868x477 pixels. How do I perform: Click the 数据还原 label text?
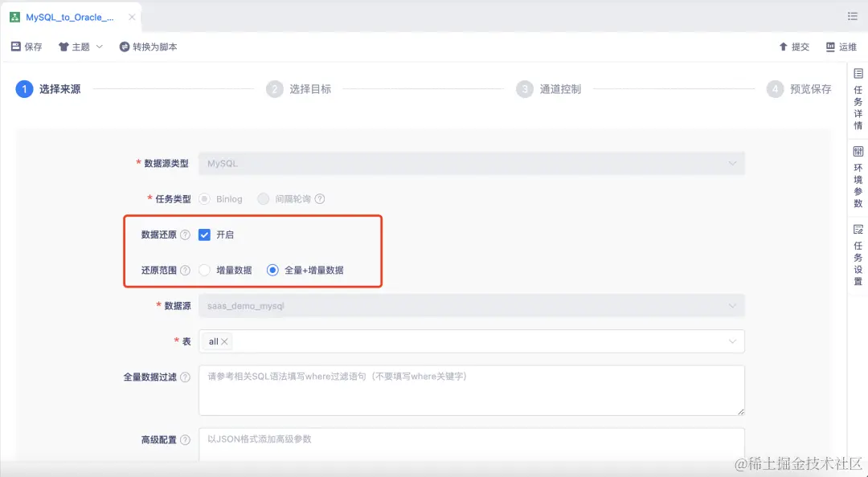[x=159, y=234]
